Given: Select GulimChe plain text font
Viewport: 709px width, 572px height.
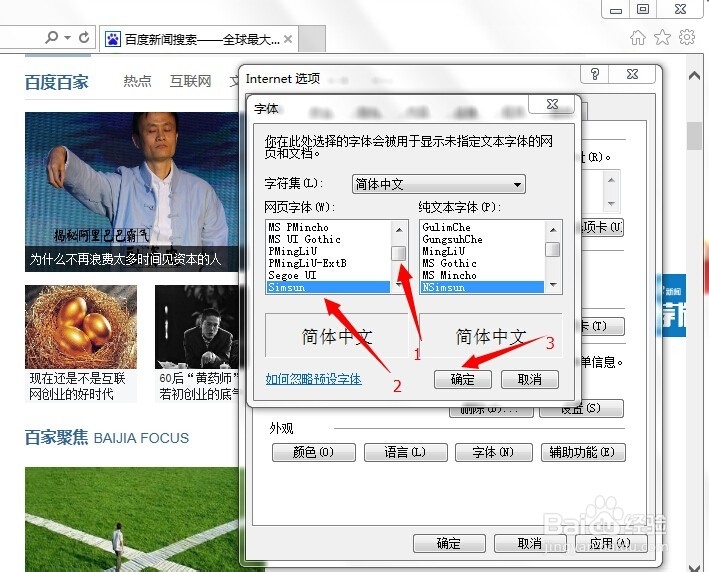Looking at the screenshot, I should tap(482, 227).
